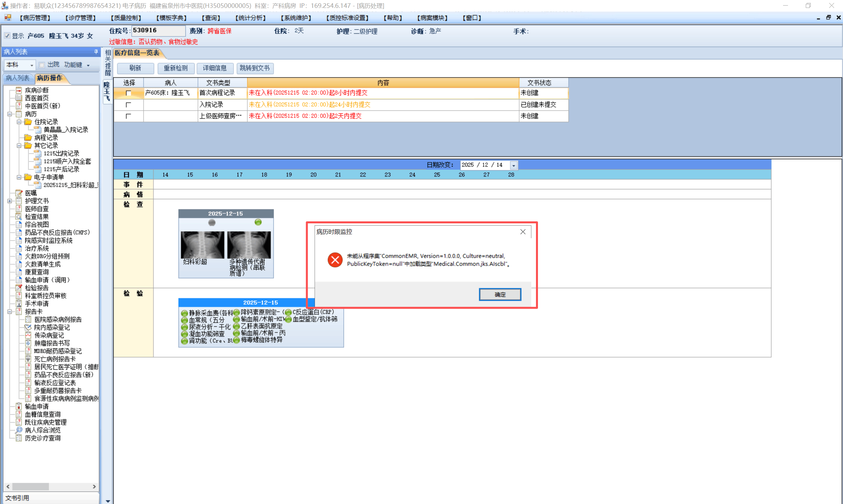Screen dimensions: 843x504
Task: Click the 重新检测 button
Action: tap(176, 68)
